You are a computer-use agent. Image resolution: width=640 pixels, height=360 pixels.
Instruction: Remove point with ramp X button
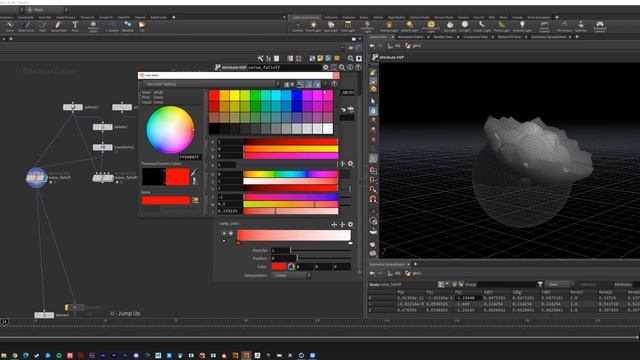click(x=224, y=233)
